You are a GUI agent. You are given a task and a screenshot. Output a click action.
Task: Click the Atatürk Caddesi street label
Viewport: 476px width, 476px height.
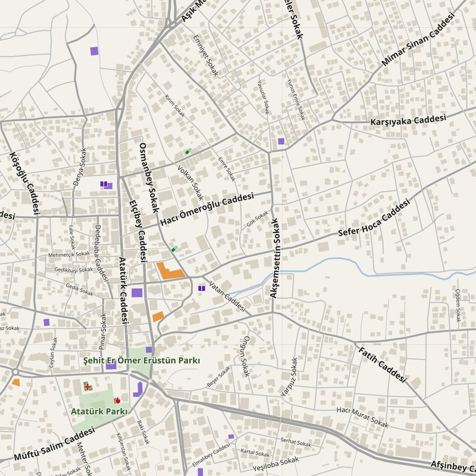click(123, 290)
